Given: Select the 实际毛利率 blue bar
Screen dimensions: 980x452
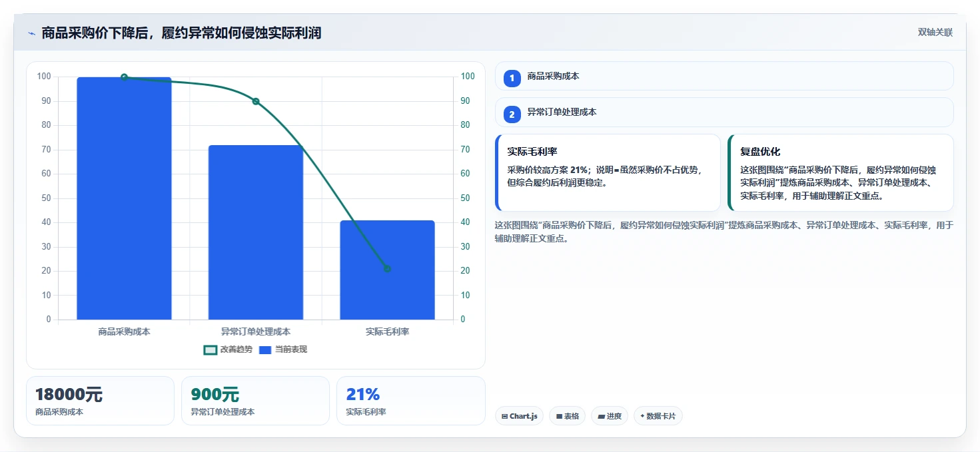Looking at the screenshot, I should click(x=387, y=270).
